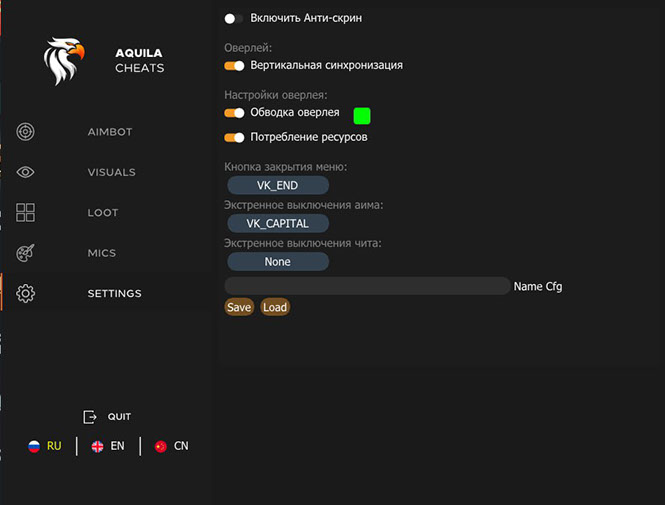Toggle the Потребление ресурсов switch

pyautogui.click(x=234, y=137)
